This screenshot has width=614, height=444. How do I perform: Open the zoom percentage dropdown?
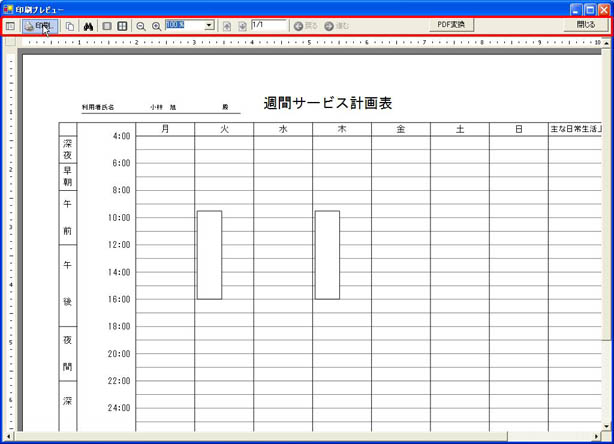point(209,25)
